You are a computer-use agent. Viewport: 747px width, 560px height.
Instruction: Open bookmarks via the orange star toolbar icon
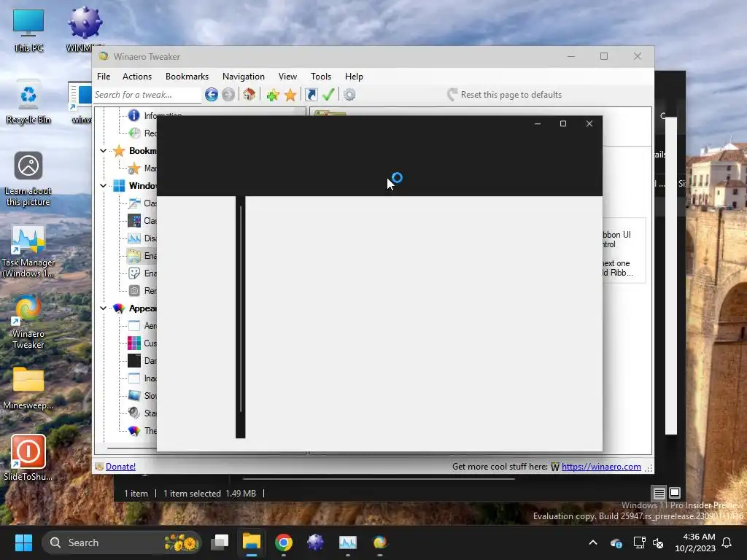point(290,95)
